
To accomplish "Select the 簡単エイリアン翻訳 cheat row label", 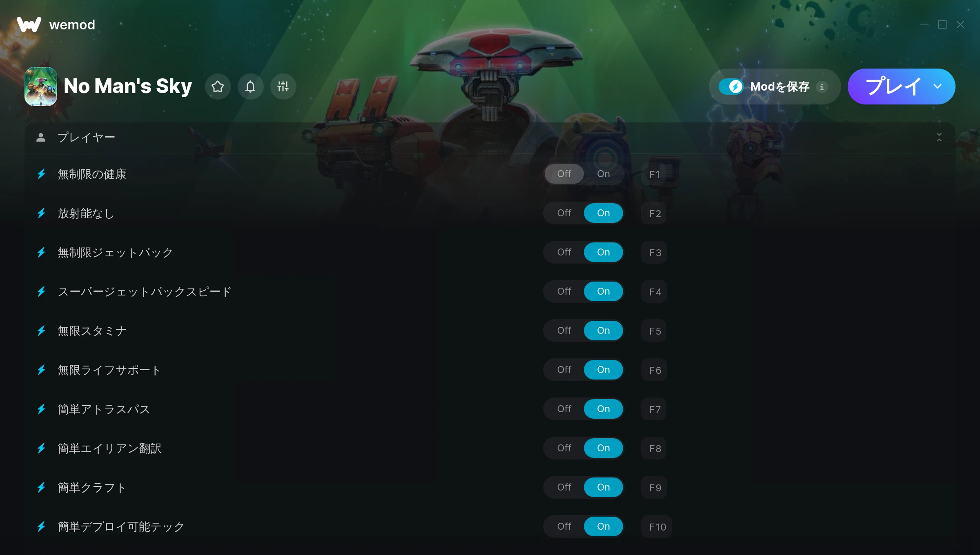I will tap(109, 448).
